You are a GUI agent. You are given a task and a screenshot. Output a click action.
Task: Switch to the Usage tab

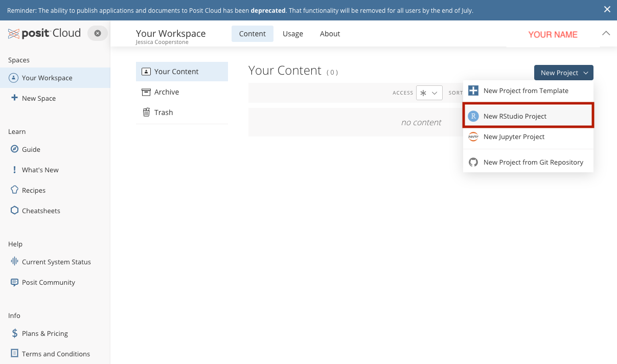coord(293,34)
